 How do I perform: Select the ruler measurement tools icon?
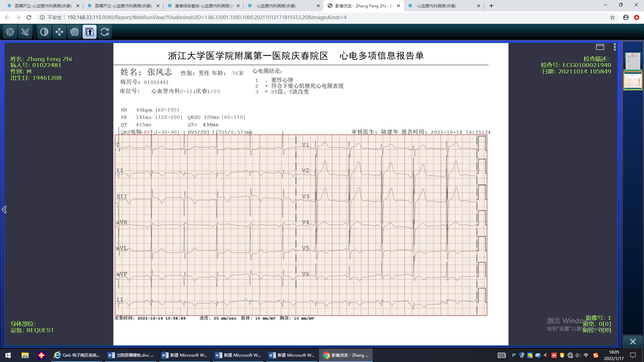(x=25, y=32)
